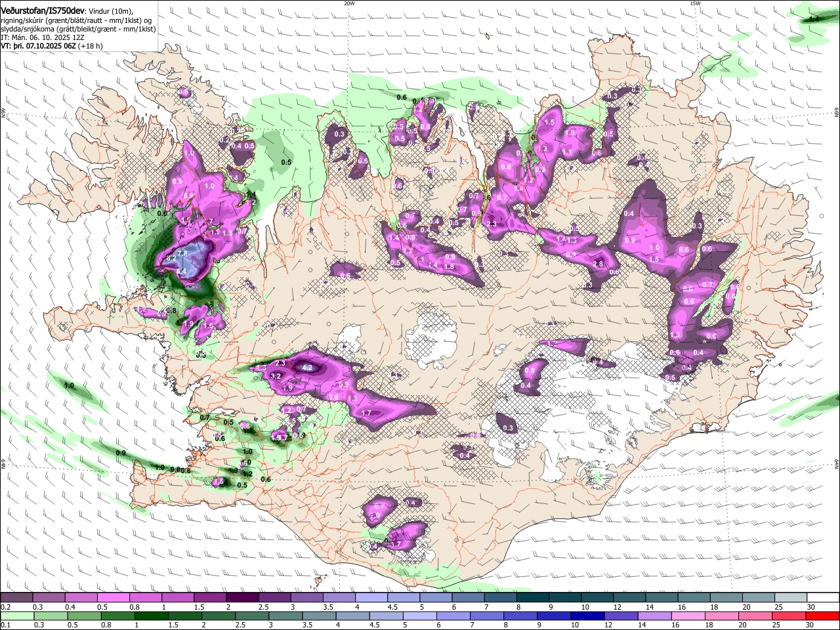Click the light pink lower legend swatch between 16 and 18
This screenshot has height=630, width=840.
tap(688, 616)
